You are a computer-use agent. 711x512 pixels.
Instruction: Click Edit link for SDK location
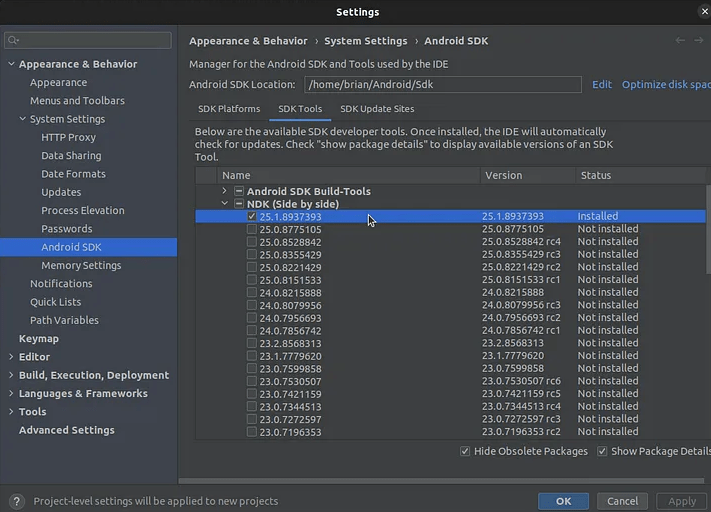(602, 84)
